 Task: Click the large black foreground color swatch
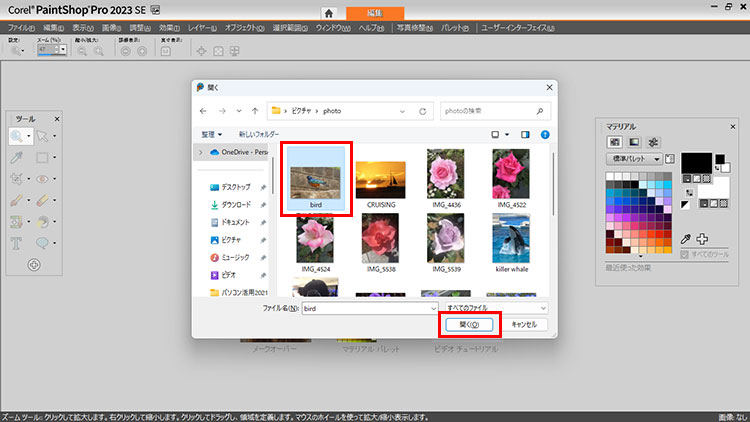[696, 162]
